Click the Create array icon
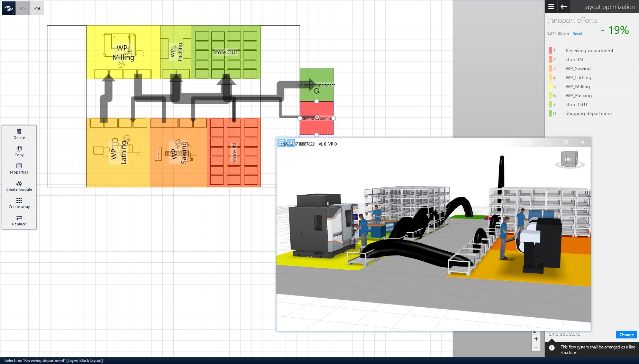This screenshot has width=639, height=364. click(19, 201)
